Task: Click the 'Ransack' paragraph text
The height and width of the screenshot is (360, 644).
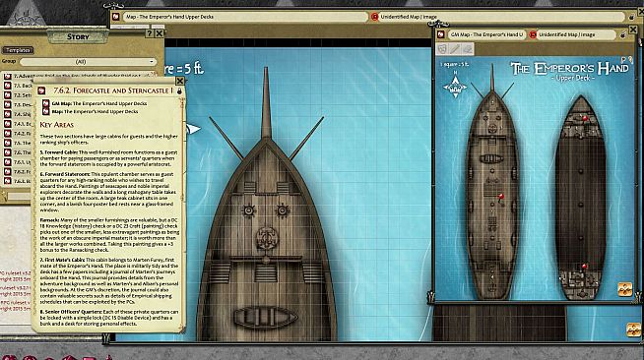Action: 109,234
